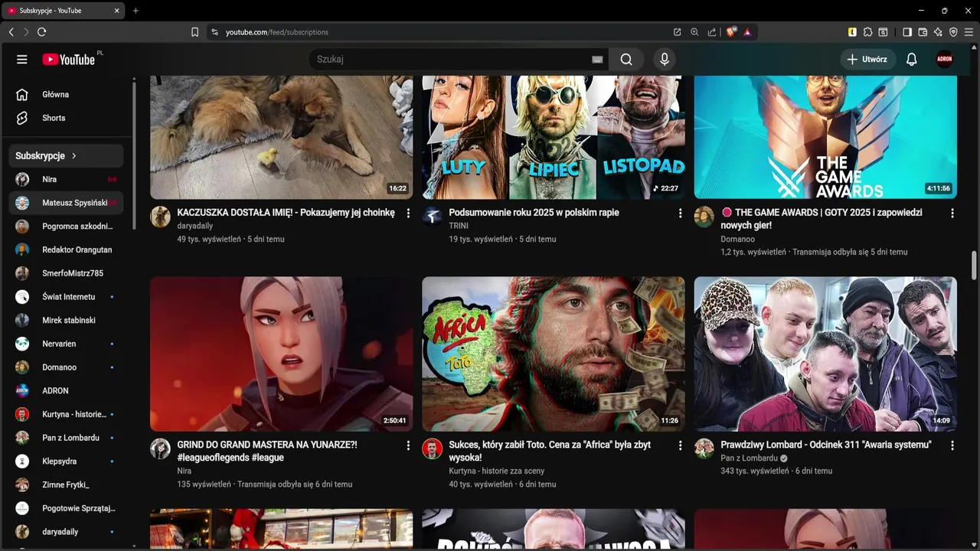Reload the page

click(x=41, y=32)
